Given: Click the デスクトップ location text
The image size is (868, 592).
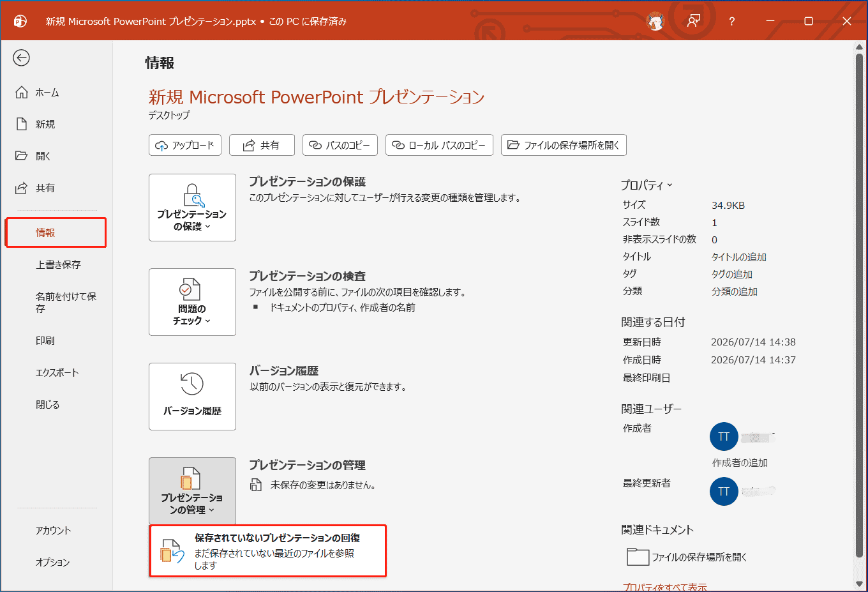Looking at the screenshot, I should click(x=169, y=115).
